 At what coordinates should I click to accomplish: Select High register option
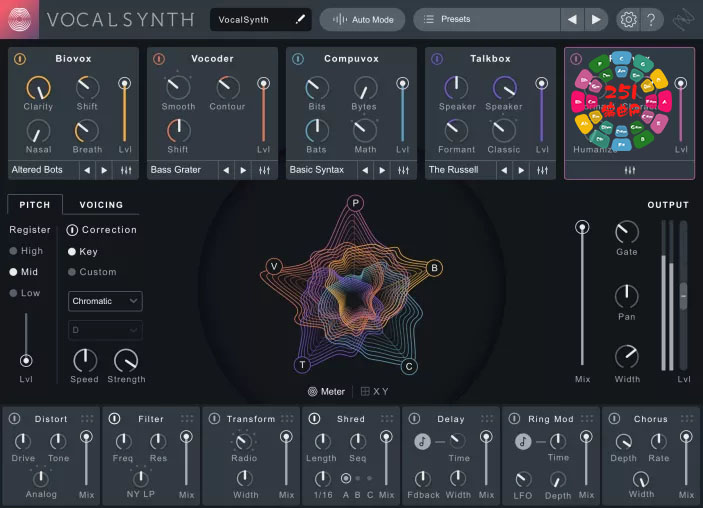[x=26, y=251]
